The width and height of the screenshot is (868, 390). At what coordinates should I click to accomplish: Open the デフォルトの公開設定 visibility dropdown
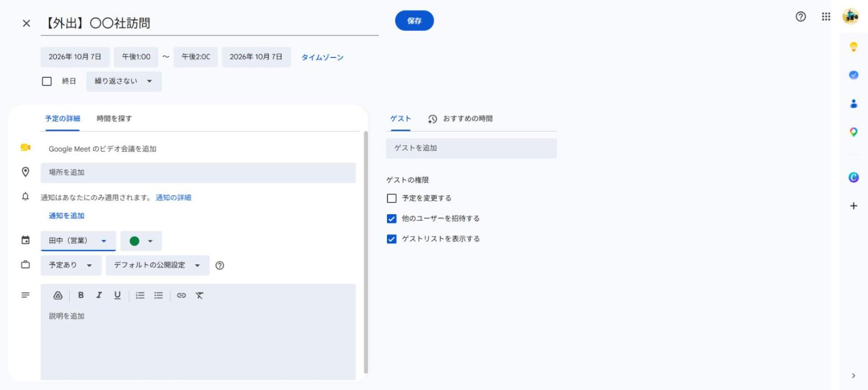click(x=158, y=265)
